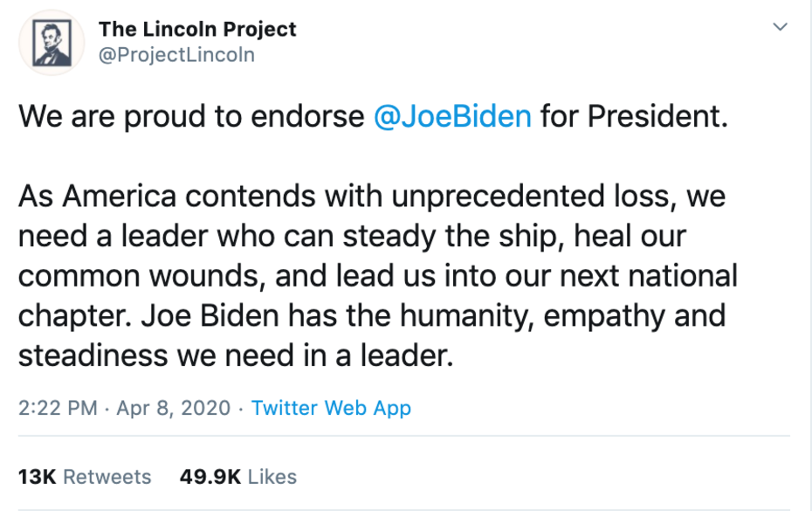Click The Lincoln Project profile avatar
Viewport: 812px width, 511px height.
tap(51, 42)
